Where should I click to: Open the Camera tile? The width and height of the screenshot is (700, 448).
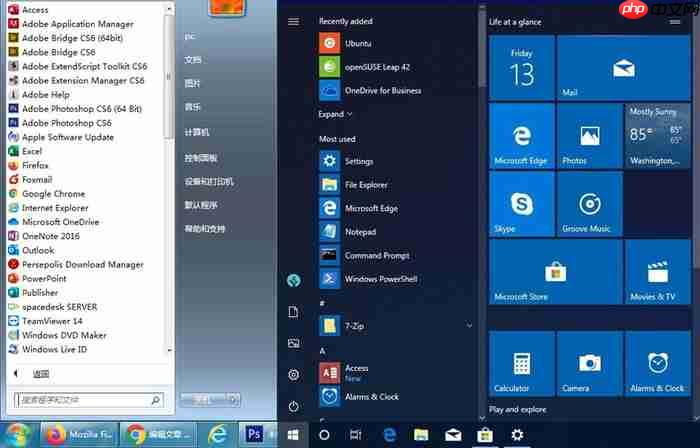(590, 364)
